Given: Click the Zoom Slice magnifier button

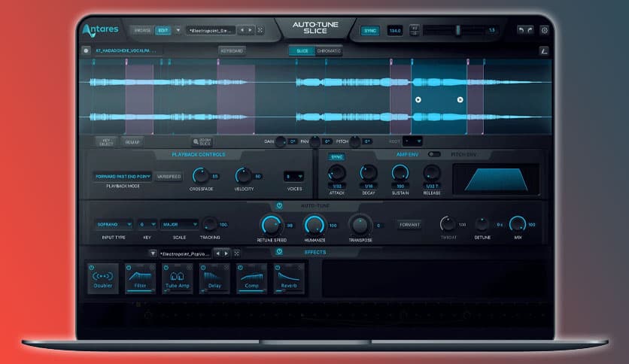Looking at the screenshot, I should click(x=202, y=142).
